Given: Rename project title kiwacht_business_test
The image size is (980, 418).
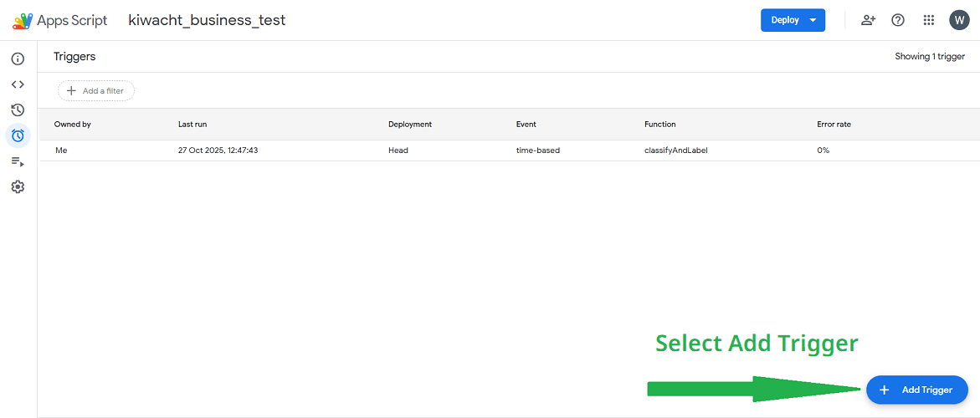Looking at the screenshot, I should (207, 20).
